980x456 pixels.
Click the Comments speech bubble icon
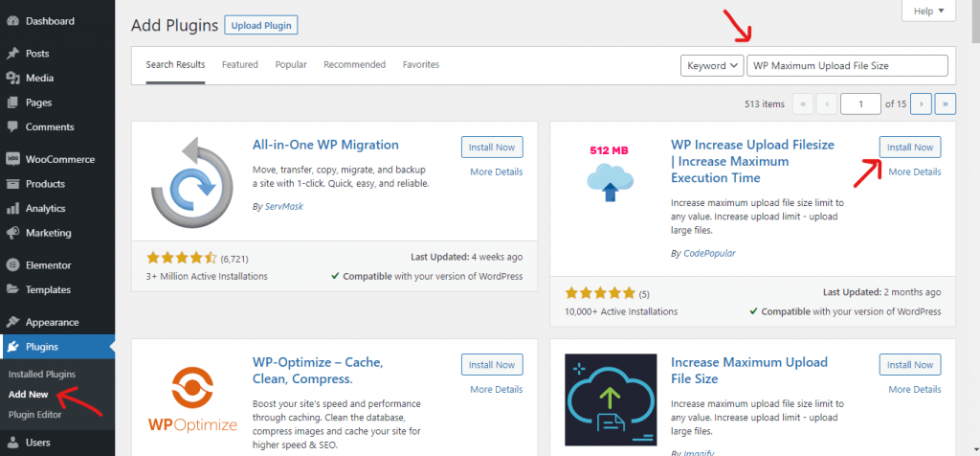(x=12, y=126)
